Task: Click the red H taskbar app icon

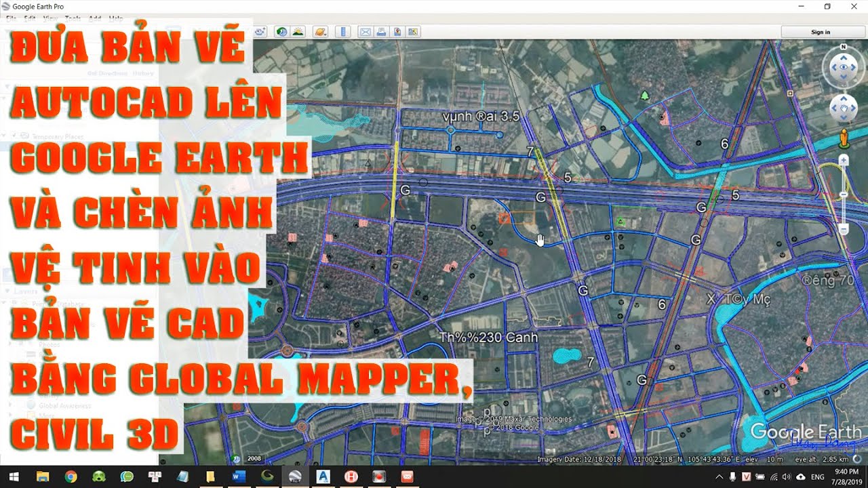Action: 351,477
